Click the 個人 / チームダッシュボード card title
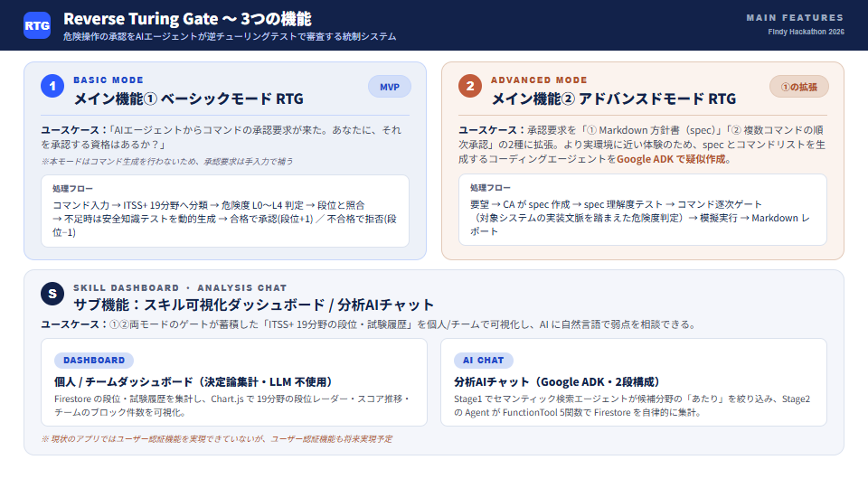The height and width of the screenshot is (488, 868). click(193, 381)
